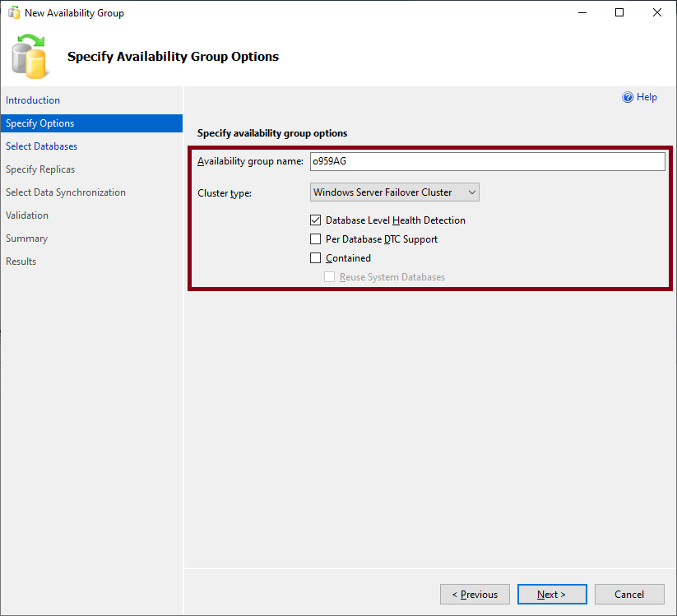
Task: Select the Specify Replicas step
Action: [x=40, y=169]
